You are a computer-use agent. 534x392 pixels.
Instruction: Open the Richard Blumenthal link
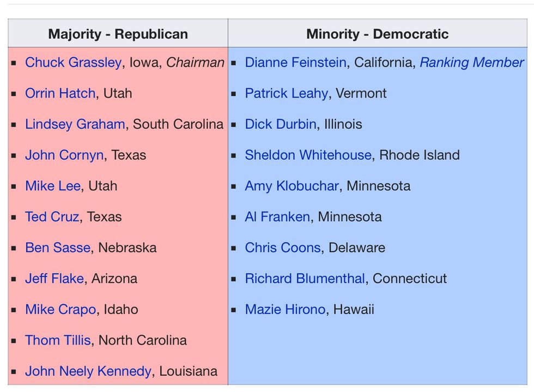coord(305,279)
